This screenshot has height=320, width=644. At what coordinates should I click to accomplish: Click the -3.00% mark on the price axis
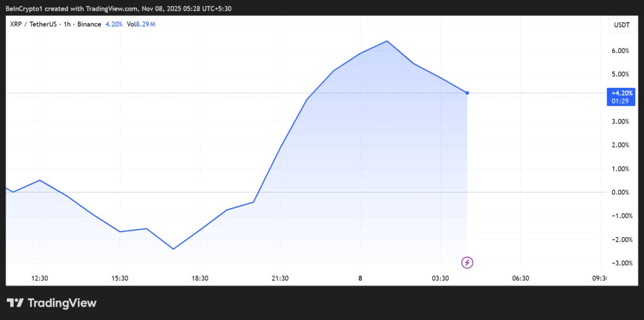620,263
